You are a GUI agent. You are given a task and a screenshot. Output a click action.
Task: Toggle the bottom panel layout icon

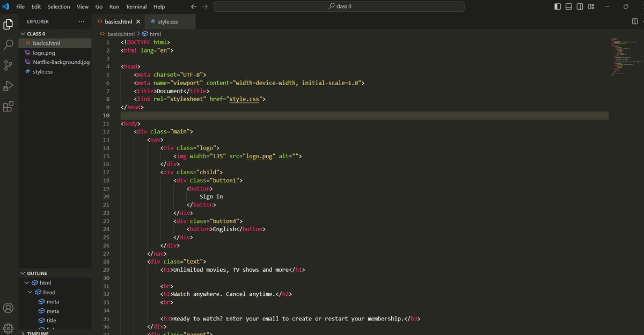pos(569,6)
